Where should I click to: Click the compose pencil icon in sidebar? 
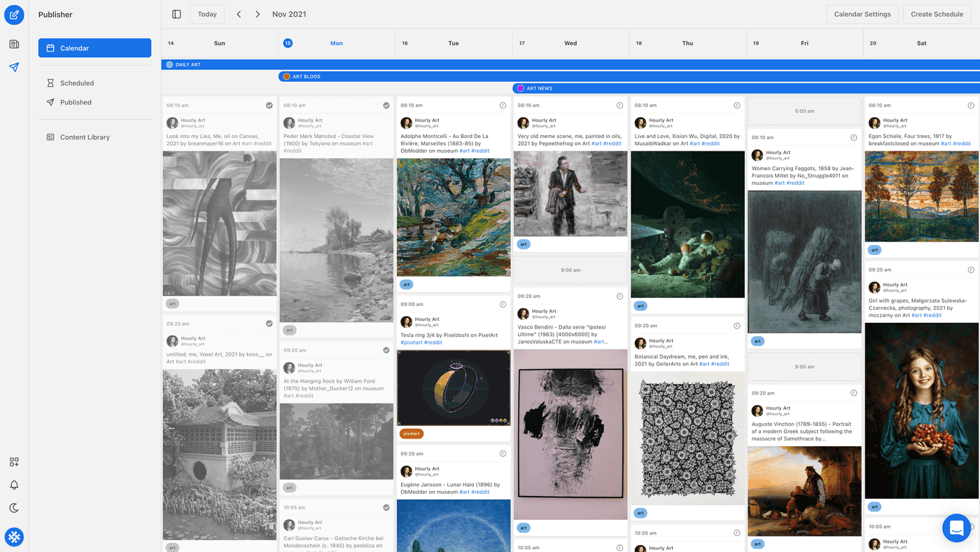(x=14, y=15)
